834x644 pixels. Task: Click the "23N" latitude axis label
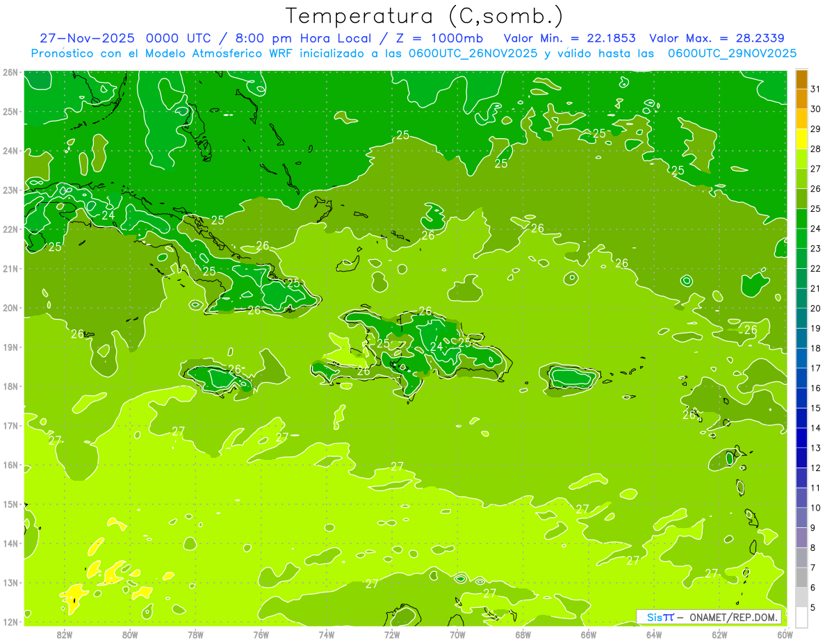tap(10, 190)
